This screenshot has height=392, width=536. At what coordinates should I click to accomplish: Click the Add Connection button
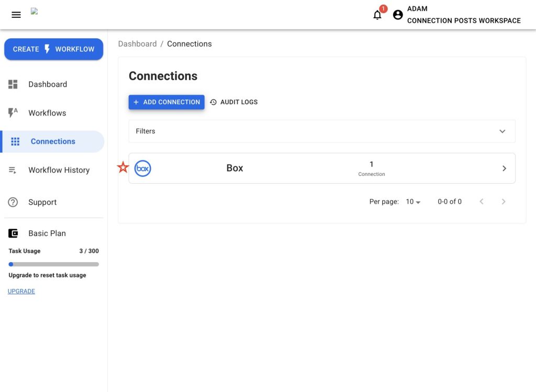click(x=166, y=102)
